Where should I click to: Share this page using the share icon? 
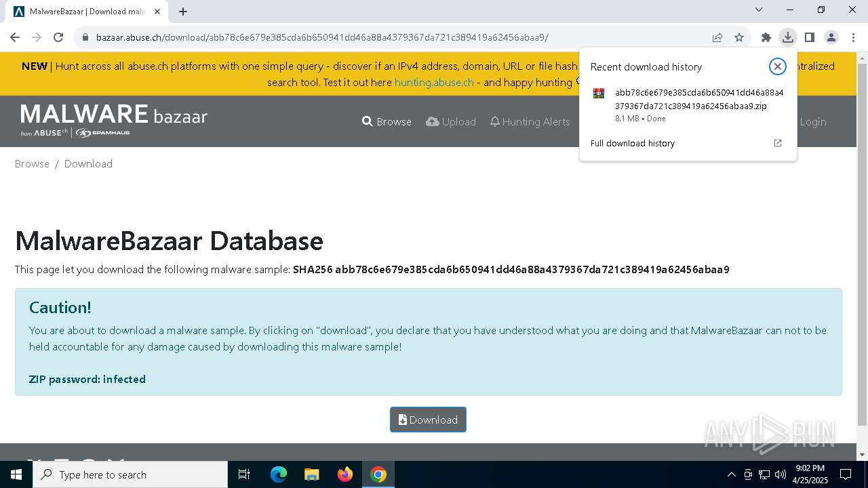(x=717, y=37)
